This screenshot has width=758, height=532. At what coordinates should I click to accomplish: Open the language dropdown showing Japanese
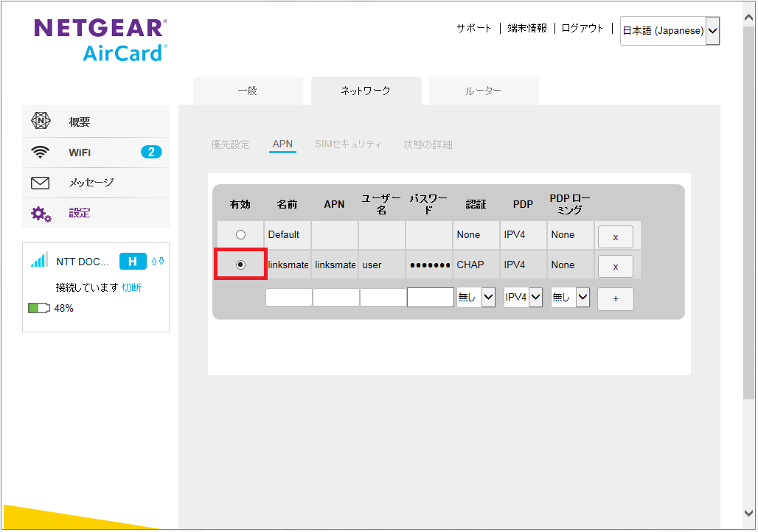pos(670,31)
